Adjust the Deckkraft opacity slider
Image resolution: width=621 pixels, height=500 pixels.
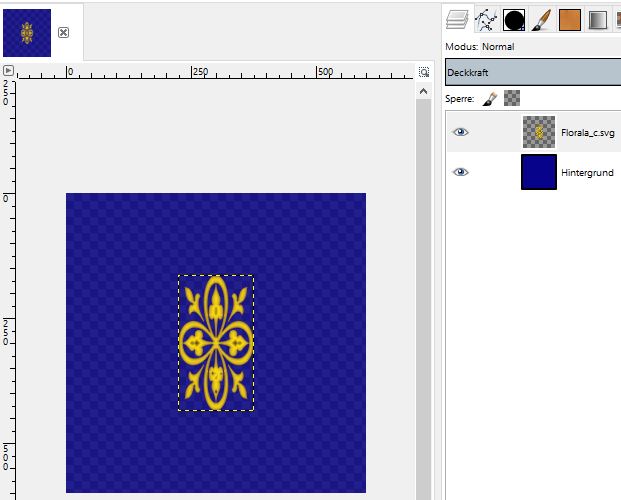coord(533,73)
